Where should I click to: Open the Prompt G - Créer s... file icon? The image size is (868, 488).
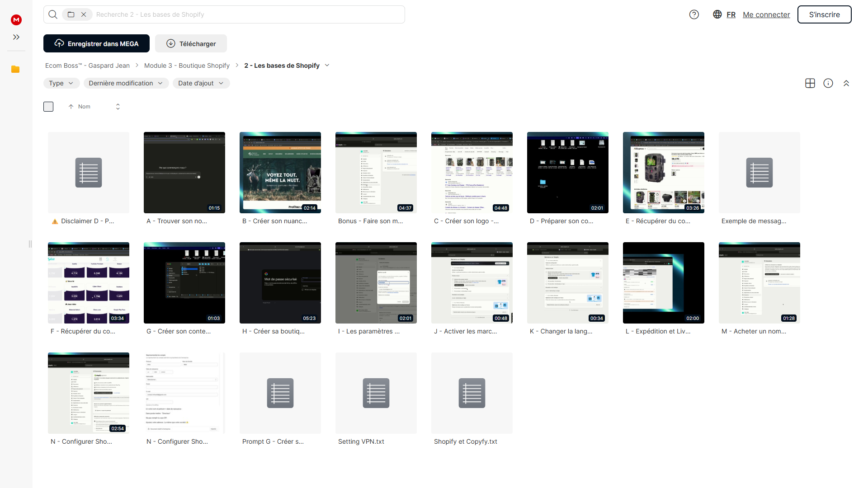280,393
